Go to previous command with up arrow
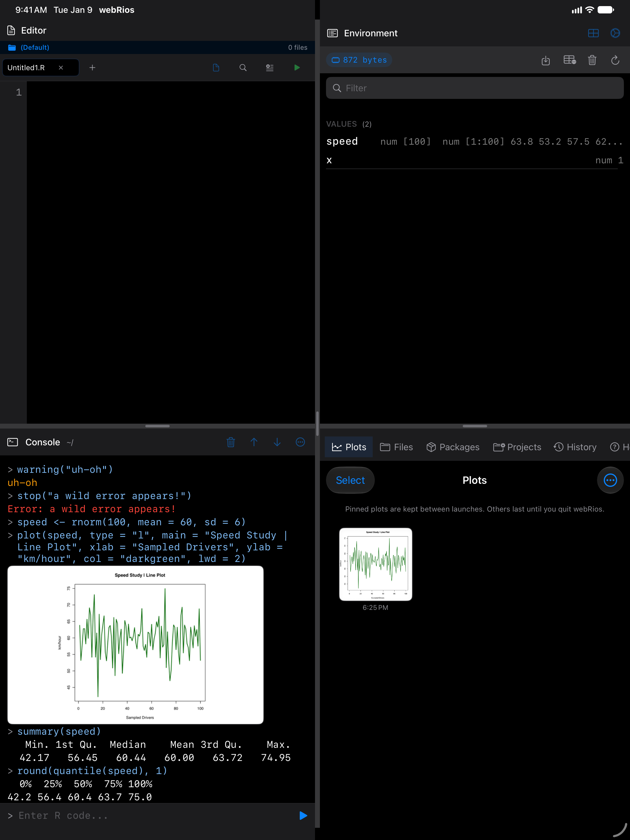Image resolution: width=630 pixels, height=840 pixels. 254,442
